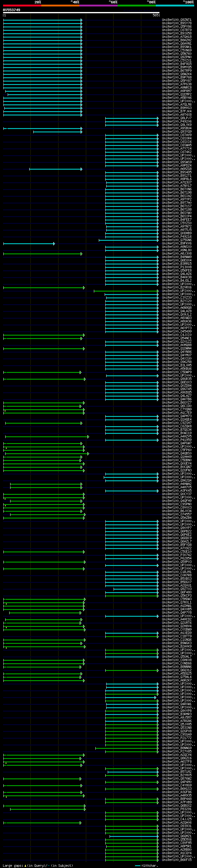This screenshot has height=868, width=197.
Task: Click the UniRef100_A7QA18 label
Action: click(x=177, y=37)
